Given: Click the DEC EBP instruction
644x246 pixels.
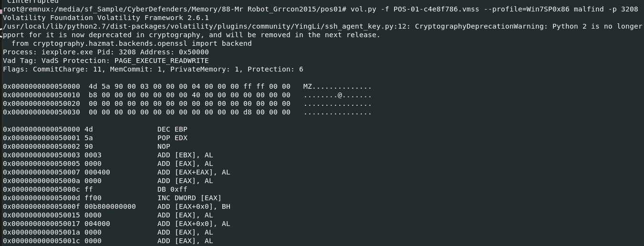Looking at the screenshot, I should tap(172, 129).
